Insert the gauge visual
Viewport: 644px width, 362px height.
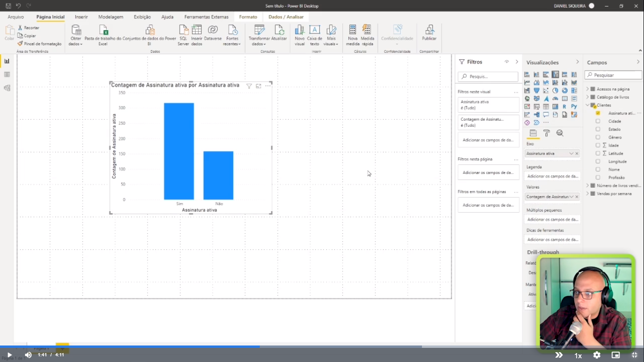click(x=555, y=99)
